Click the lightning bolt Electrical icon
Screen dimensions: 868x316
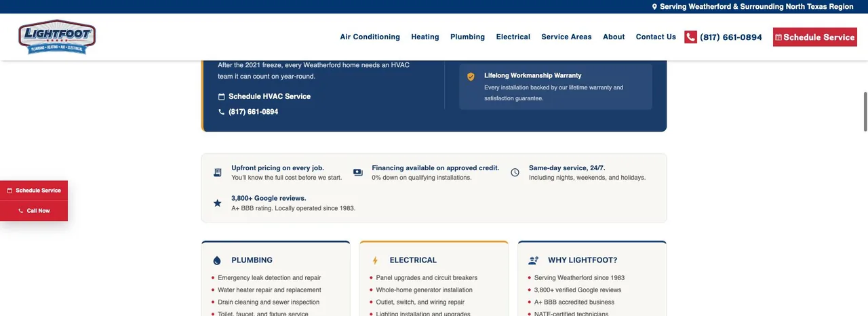375,260
